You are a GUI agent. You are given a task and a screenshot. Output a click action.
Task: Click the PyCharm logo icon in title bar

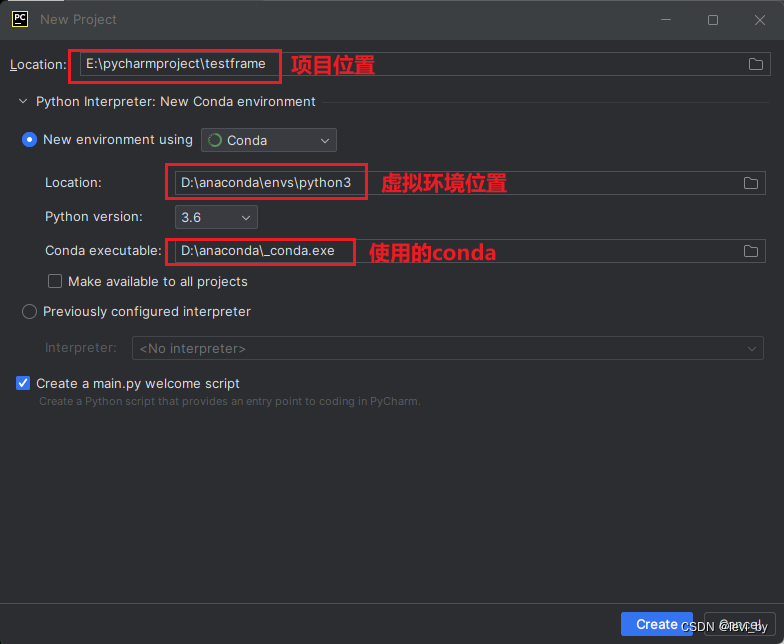tap(20, 20)
